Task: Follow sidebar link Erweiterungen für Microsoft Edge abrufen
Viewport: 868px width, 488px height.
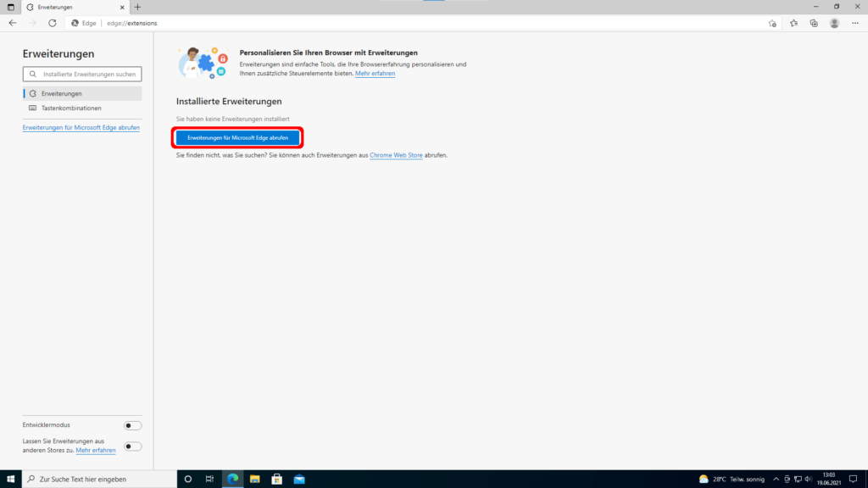Action: [x=81, y=127]
